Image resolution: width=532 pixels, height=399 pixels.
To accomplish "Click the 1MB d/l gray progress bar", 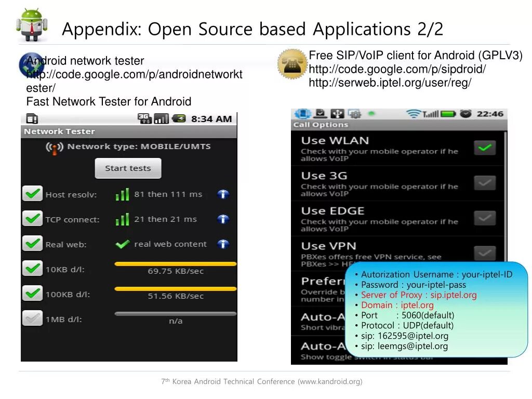I will pyautogui.click(x=176, y=314).
